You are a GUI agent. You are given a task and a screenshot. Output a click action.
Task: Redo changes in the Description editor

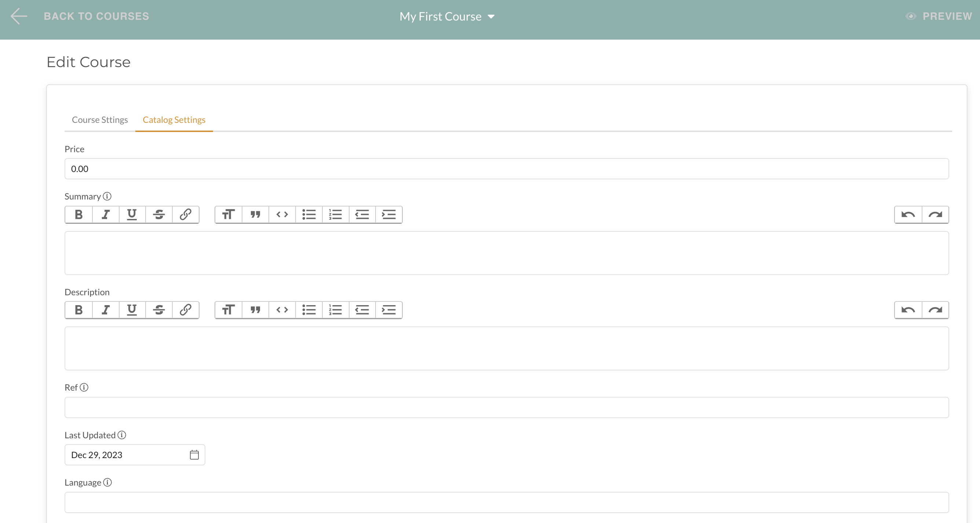(x=935, y=310)
